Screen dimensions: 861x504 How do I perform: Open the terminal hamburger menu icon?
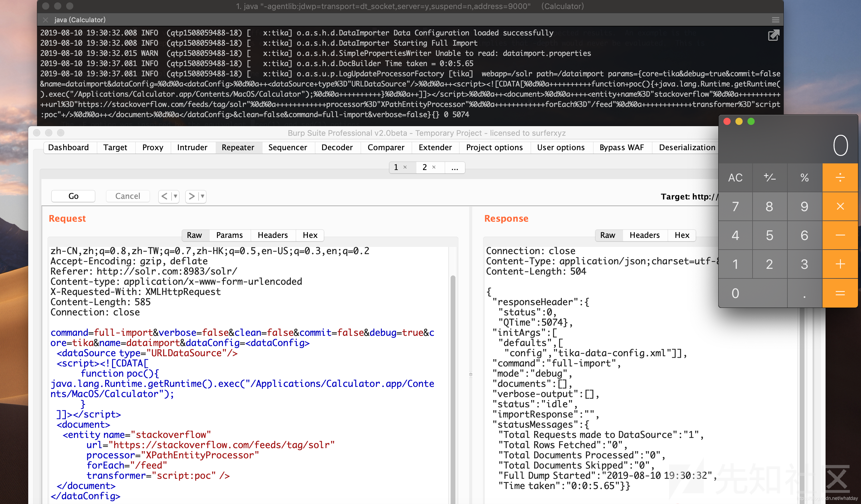[776, 20]
